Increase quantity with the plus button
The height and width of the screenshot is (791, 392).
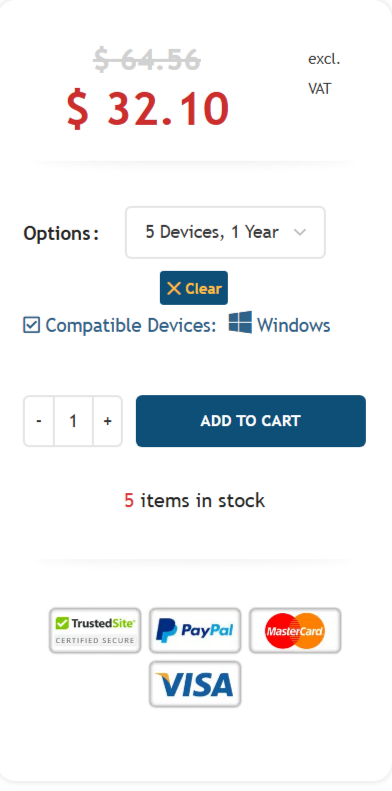(x=107, y=421)
